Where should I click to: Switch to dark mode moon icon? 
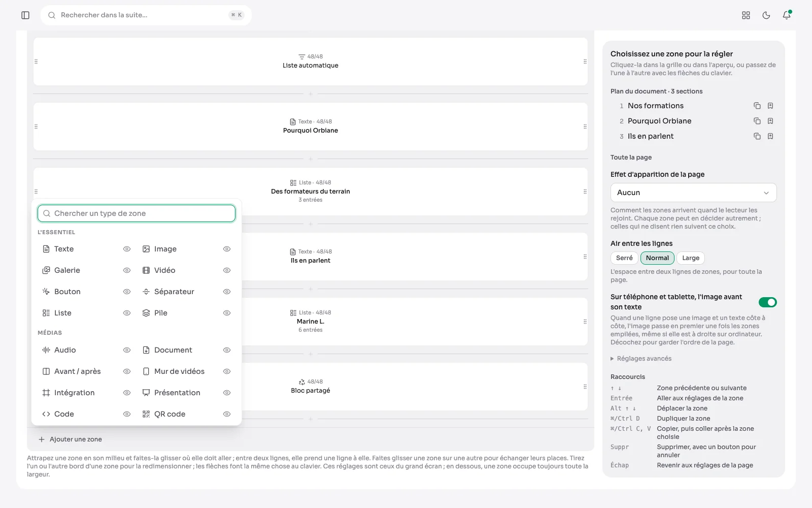766,15
